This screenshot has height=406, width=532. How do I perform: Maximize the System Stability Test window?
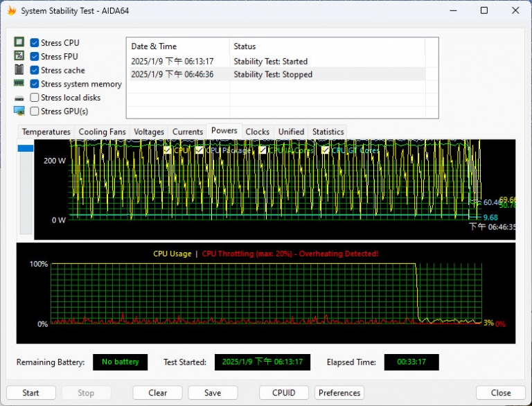pos(484,10)
